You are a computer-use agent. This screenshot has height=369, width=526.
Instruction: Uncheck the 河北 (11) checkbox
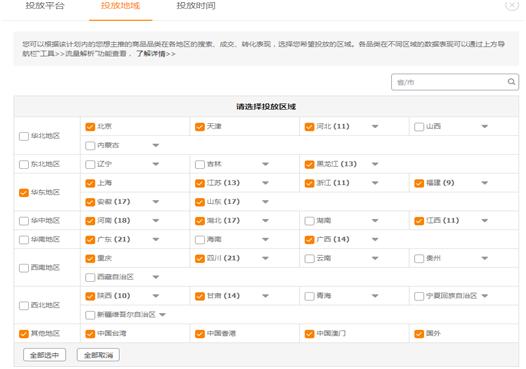point(309,127)
